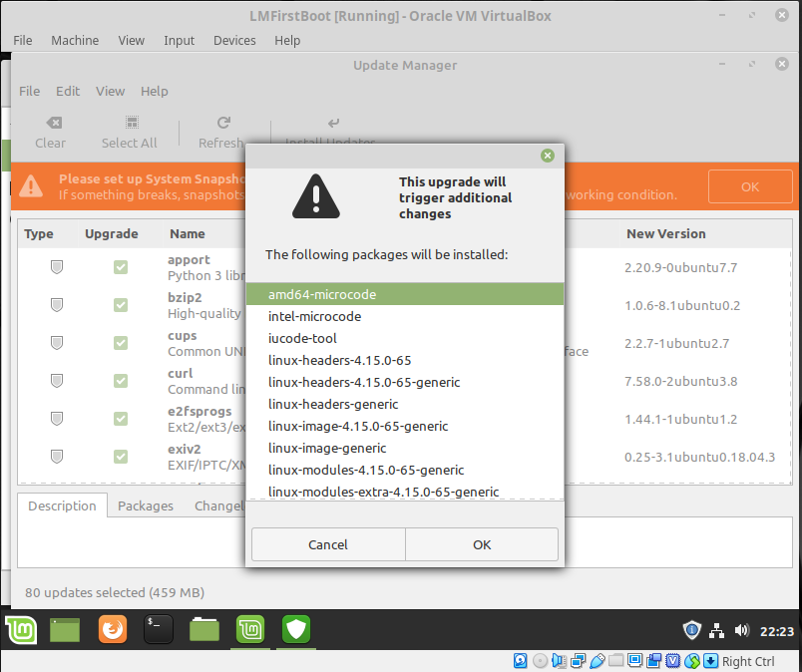Click the shield type icon for e2fsprogs
The image size is (802, 672).
pyautogui.click(x=57, y=419)
